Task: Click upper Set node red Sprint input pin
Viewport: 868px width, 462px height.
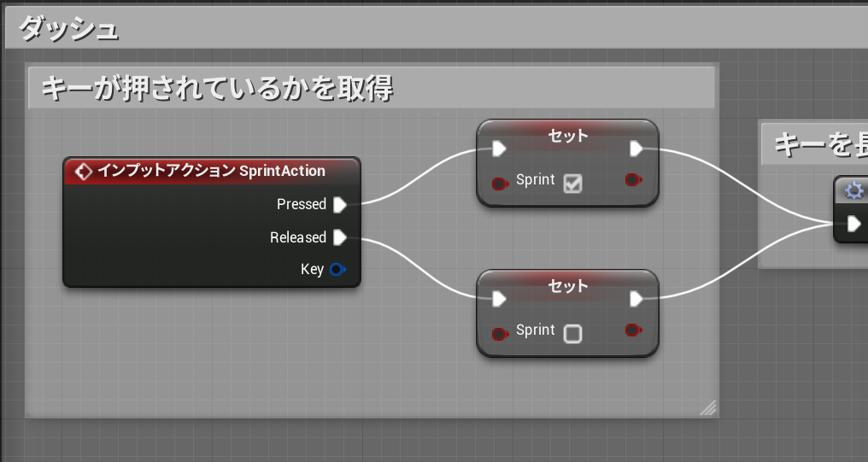Action: 500,184
